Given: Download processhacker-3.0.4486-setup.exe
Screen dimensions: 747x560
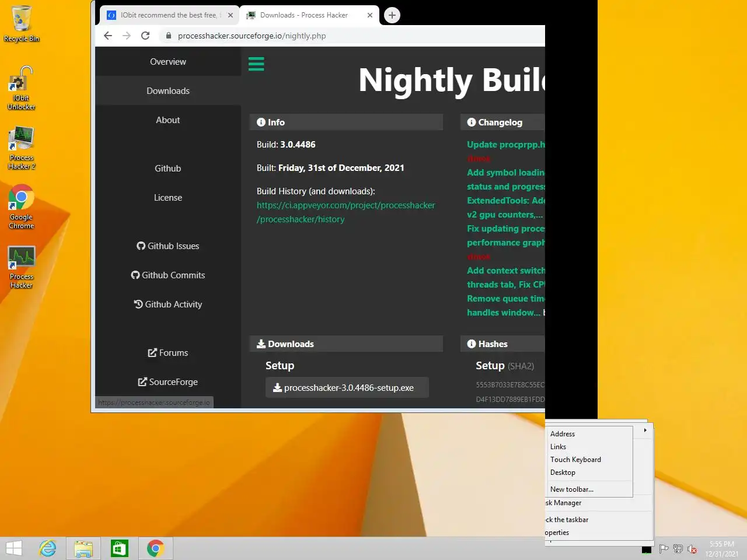Looking at the screenshot, I should [x=347, y=387].
